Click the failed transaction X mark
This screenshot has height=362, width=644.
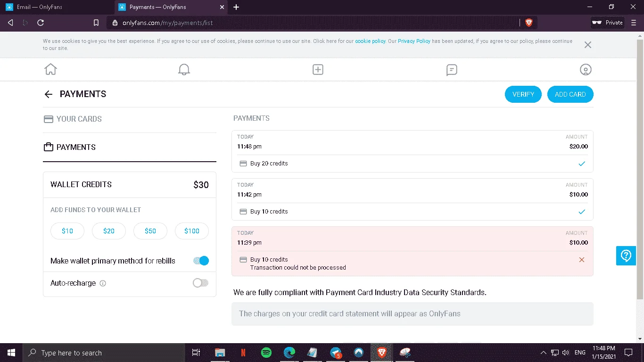582,260
